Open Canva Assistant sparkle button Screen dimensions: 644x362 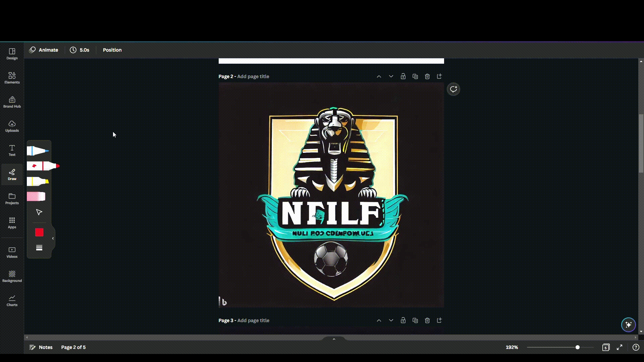pyautogui.click(x=628, y=324)
